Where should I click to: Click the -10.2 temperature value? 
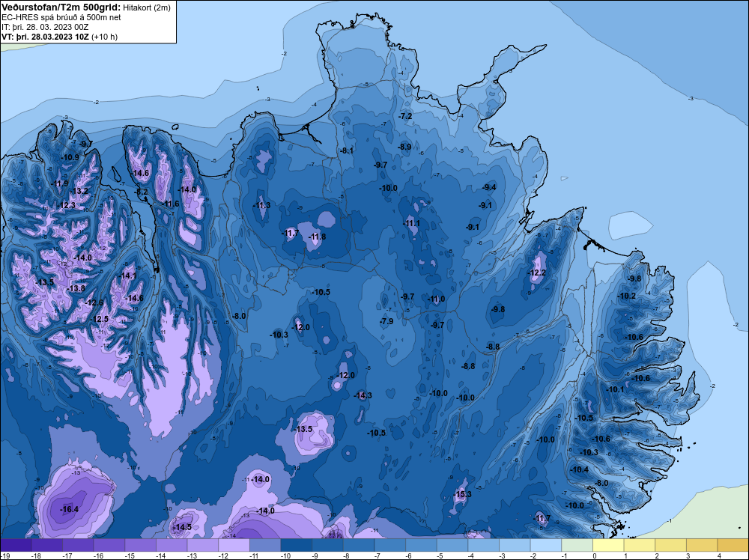pos(627,296)
